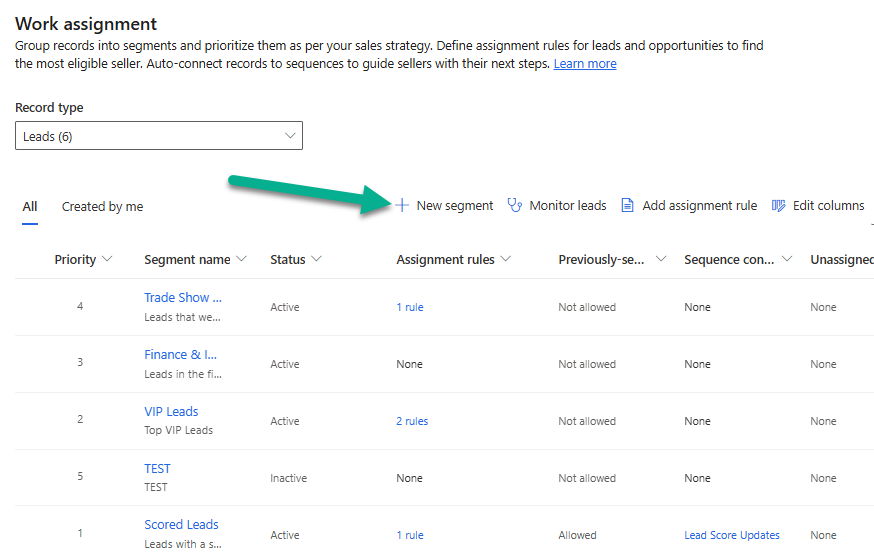View the 2 rules link for VIP Leads
This screenshot has height=553, width=874.
[412, 421]
